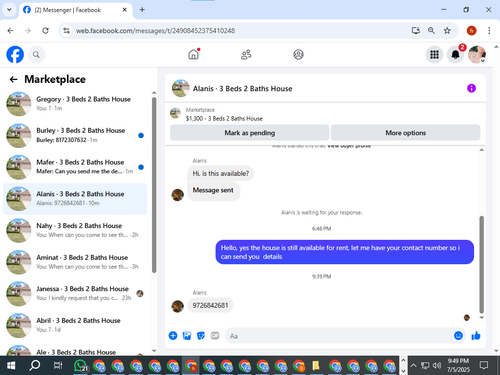This screenshot has width=500, height=375.
Task: Open the notifications bell
Action: 455,54
